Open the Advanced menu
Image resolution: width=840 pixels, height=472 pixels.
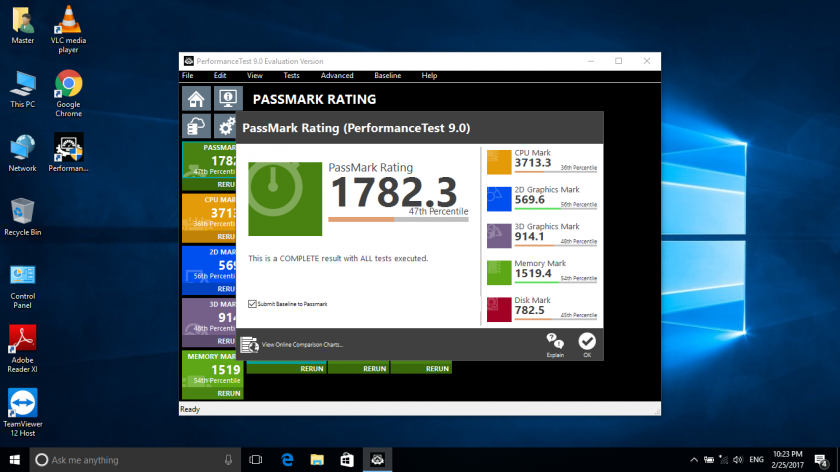(x=337, y=76)
